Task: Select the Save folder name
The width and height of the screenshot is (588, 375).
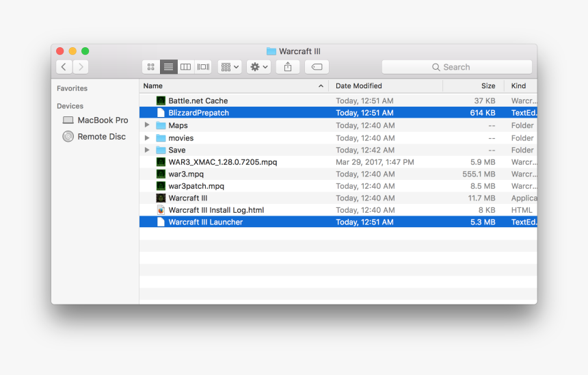Action: tap(176, 150)
